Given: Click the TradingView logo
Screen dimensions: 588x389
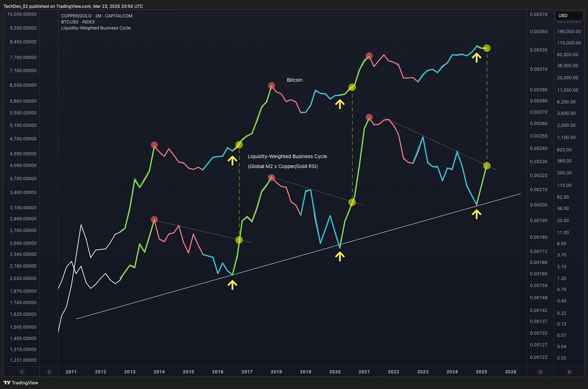Looking at the screenshot, I should tap(21, 383).
